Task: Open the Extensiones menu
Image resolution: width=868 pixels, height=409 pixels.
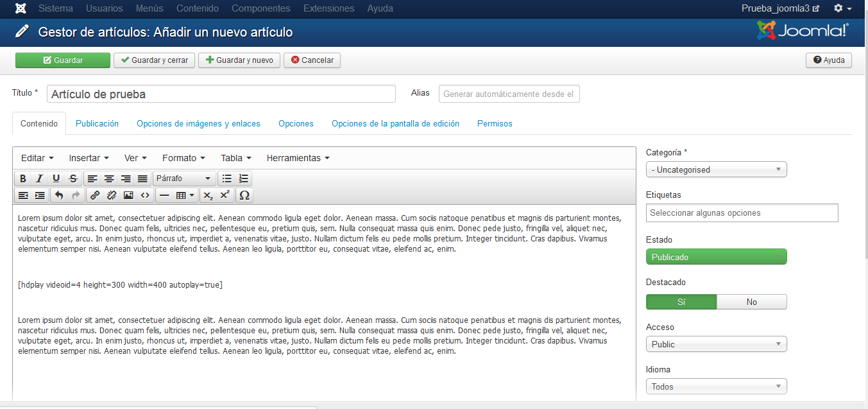Action: (328, 8)
